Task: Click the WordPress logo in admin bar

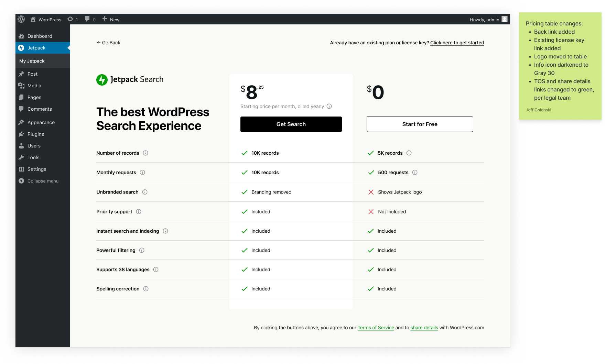Action: coord(21,19)
